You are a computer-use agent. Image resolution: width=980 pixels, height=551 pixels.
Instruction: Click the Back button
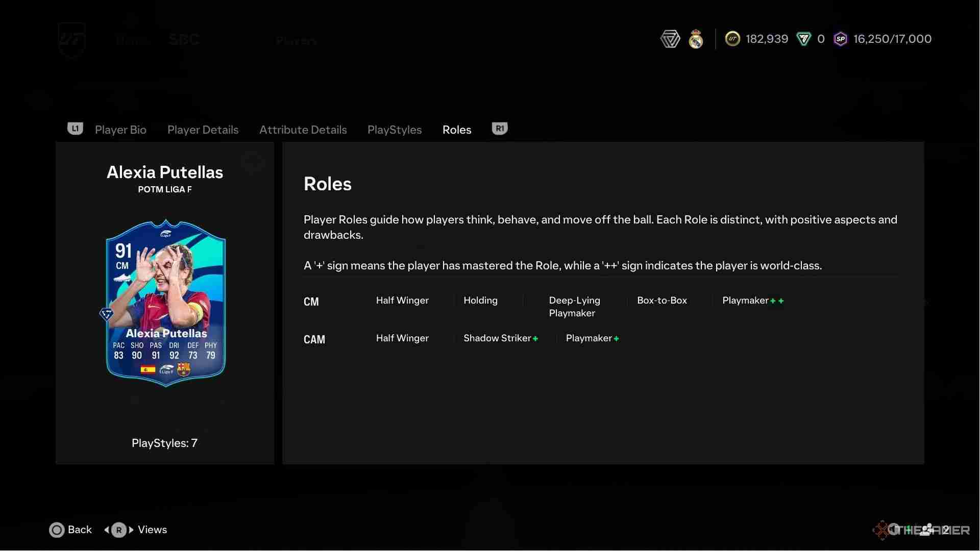point(70,530)
